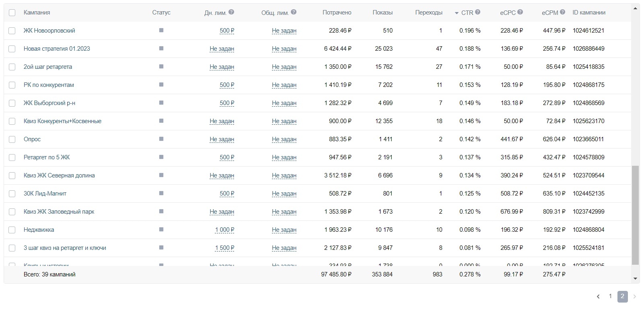
Task: Click Всего: 39 кампаний summary text
Action: point(49,274)
